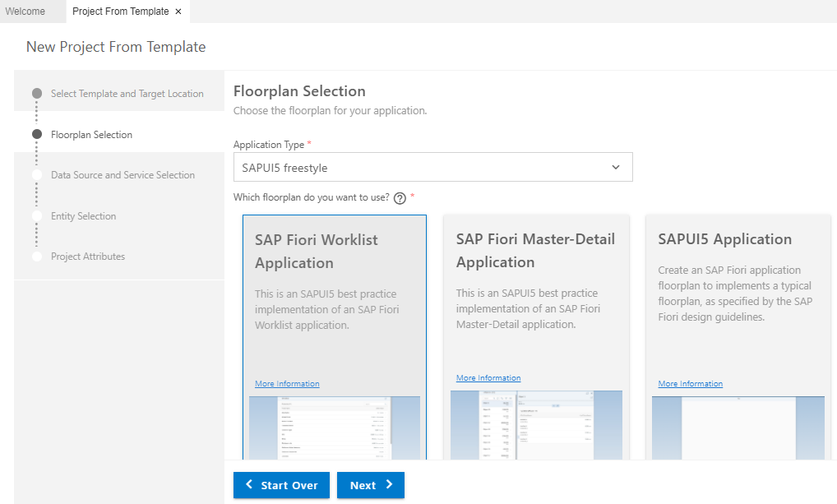Select the Project From Template tab
The width and height of the screenshot is (837, 504).
[120, 12]
